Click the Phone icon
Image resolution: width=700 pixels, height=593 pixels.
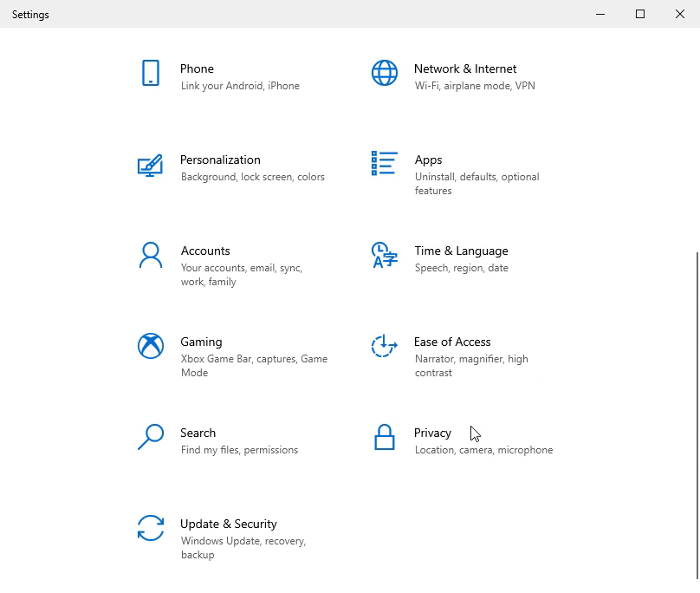pos(150,73)
